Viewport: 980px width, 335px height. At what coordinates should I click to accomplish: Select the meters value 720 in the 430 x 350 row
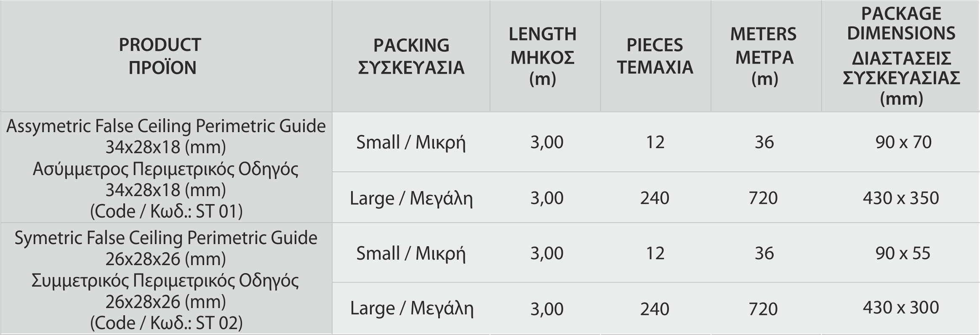click(x=763, y=198)
